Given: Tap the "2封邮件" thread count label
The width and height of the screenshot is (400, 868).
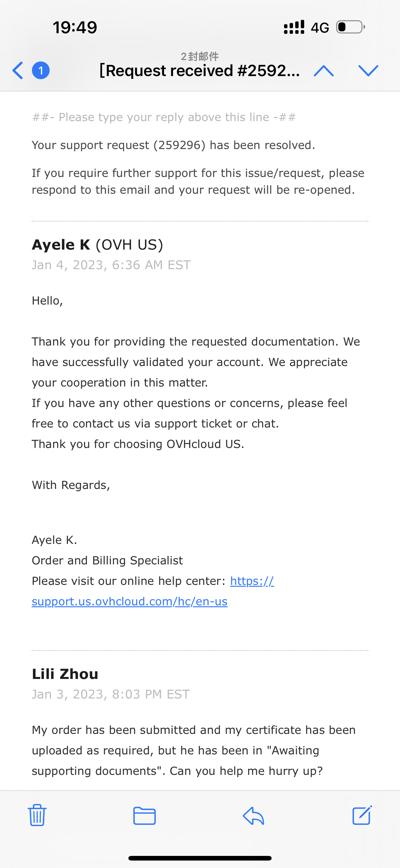Looking at the screenshot, I should pos(200,56).
